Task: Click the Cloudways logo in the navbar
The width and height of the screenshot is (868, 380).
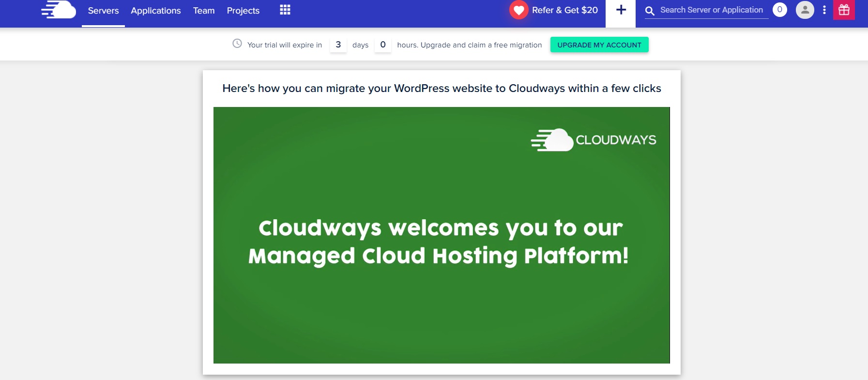Action: tap(59, 10)
